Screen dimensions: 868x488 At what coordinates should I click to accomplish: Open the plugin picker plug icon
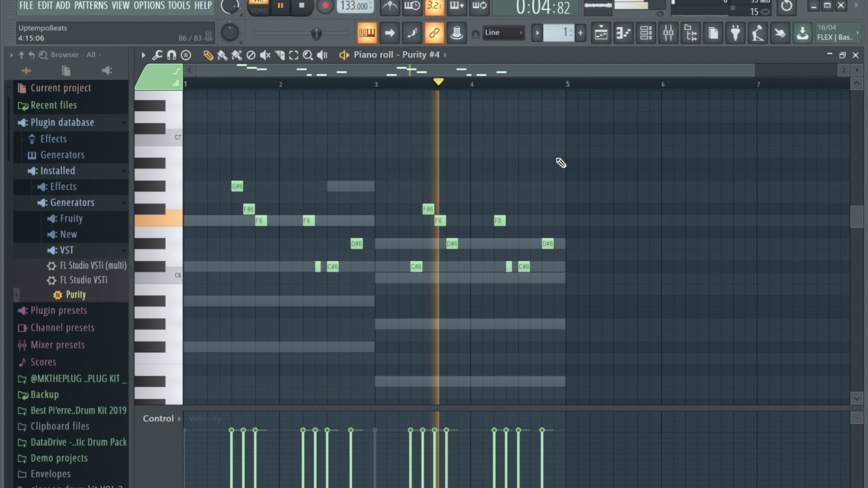[736, 33]
